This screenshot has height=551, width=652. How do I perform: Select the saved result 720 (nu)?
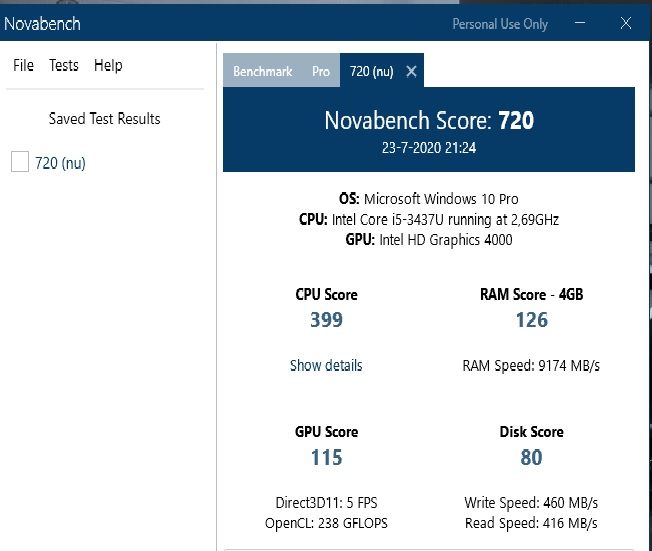[60, 162]
